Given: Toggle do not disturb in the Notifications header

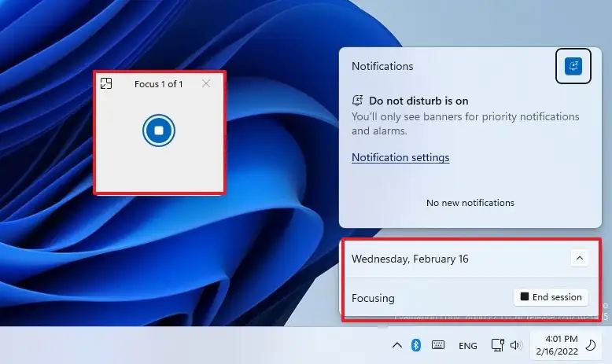Looking at the screenshot, I should [x=573, y=66].
